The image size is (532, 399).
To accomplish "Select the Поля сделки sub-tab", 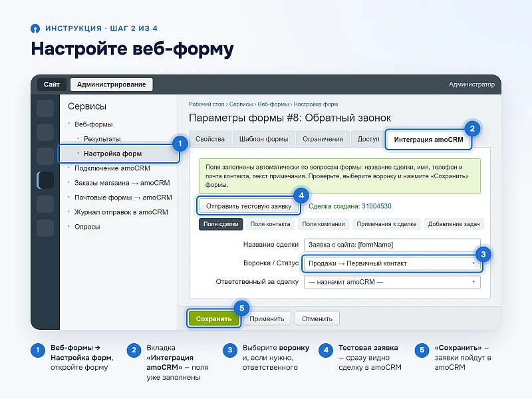I will (221, 224).
